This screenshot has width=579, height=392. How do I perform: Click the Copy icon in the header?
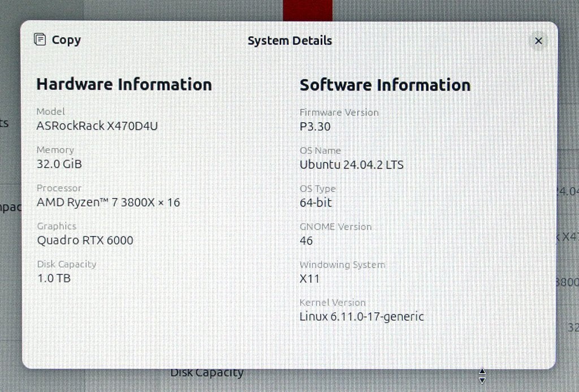coord(40,39)
